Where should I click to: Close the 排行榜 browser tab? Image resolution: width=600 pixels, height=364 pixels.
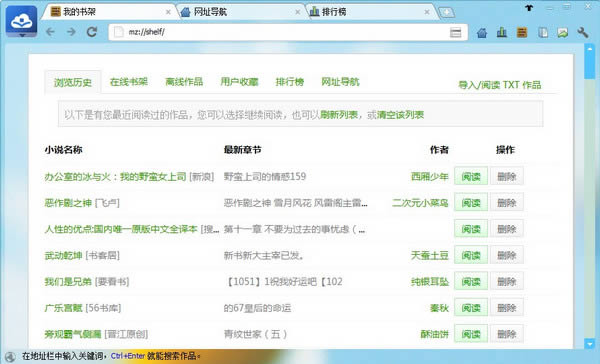[427, 12]
